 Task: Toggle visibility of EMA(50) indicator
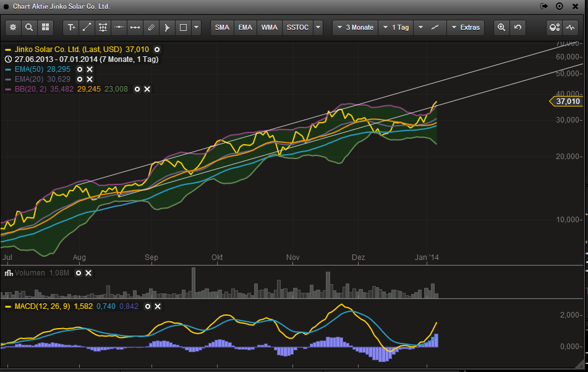[x=79, y=69]
